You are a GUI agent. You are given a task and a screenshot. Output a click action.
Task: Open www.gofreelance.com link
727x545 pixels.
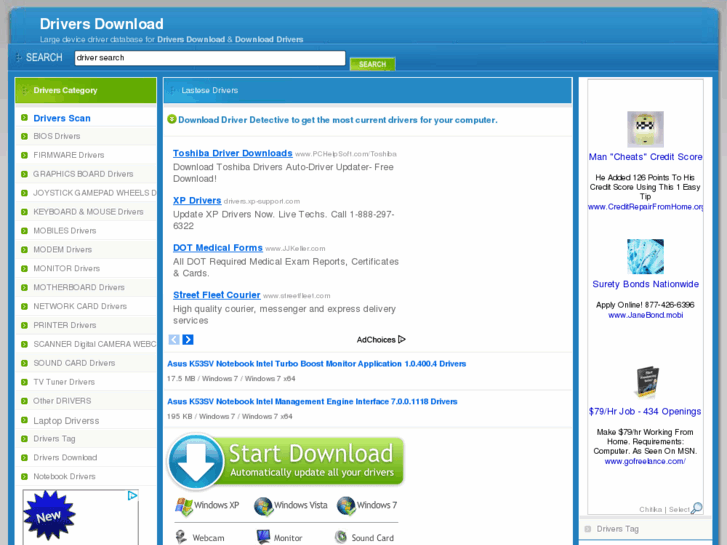tap(645, 462)
